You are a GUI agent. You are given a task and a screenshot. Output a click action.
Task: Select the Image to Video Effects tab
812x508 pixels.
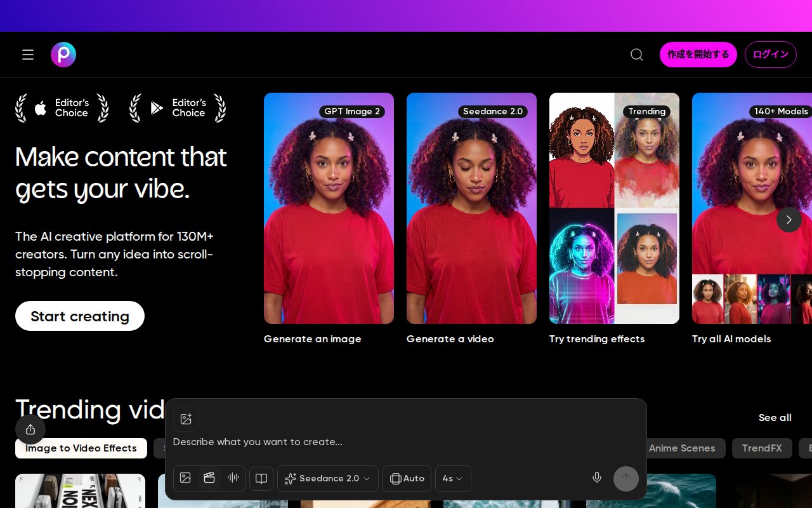[x=81, y=448]
